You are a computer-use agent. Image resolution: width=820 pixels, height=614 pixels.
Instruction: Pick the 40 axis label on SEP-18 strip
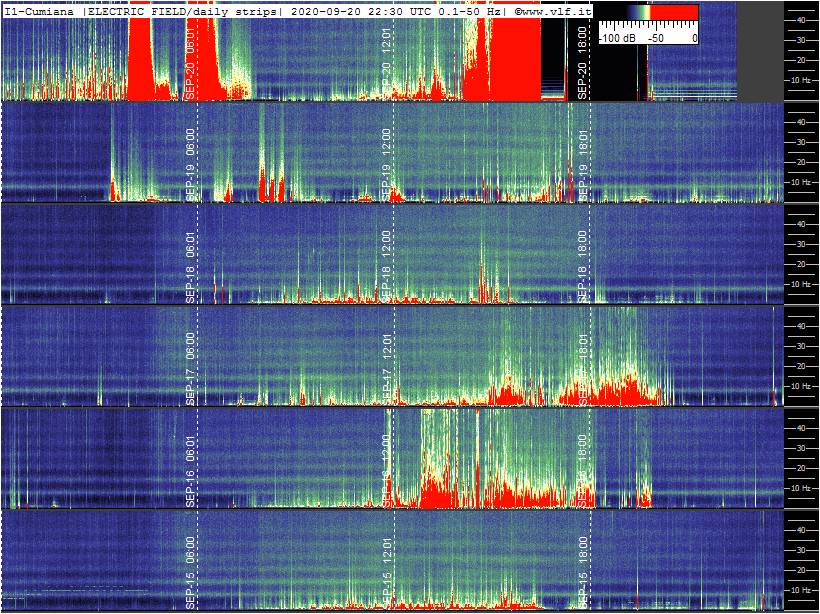tap(800, 224)
